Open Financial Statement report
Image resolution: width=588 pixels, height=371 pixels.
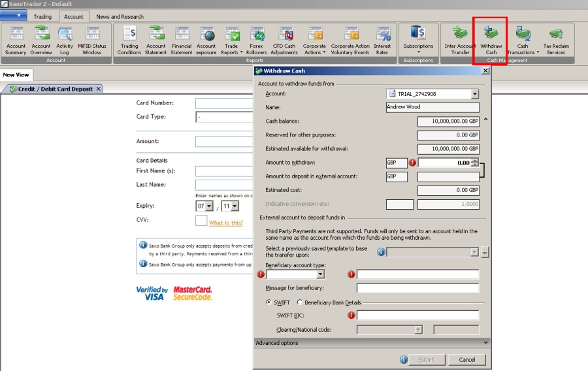tap(182, 41)
